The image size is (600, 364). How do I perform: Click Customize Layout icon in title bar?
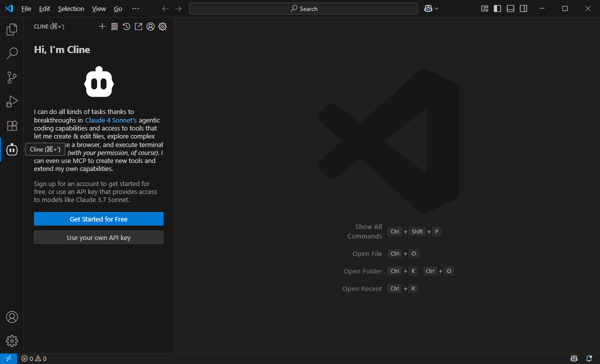tap(484, 8)
